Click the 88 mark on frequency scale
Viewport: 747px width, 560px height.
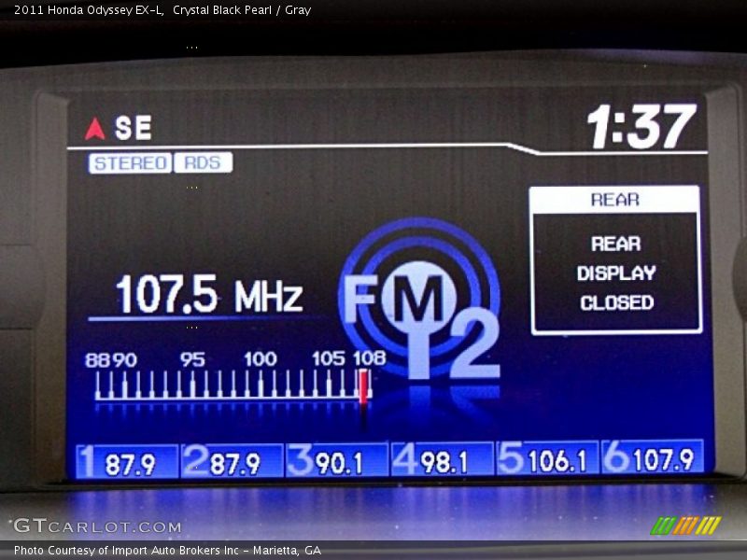(98, 360)
